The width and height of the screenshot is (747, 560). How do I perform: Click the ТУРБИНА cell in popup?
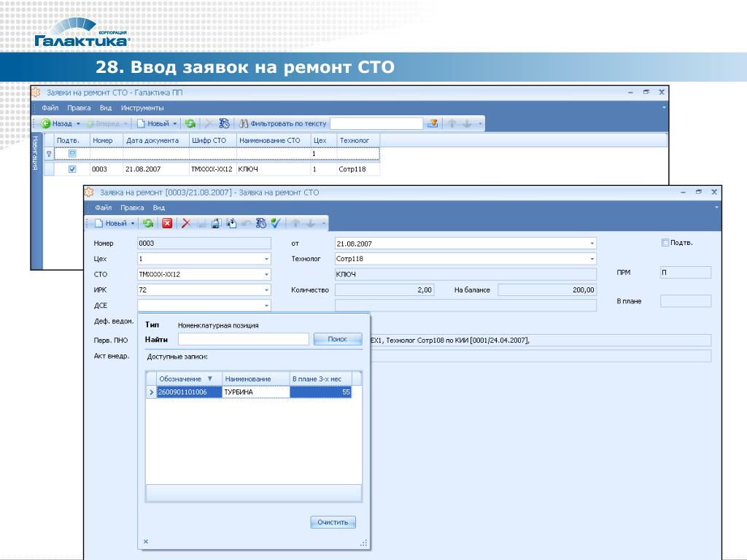[x=256, y=392]
